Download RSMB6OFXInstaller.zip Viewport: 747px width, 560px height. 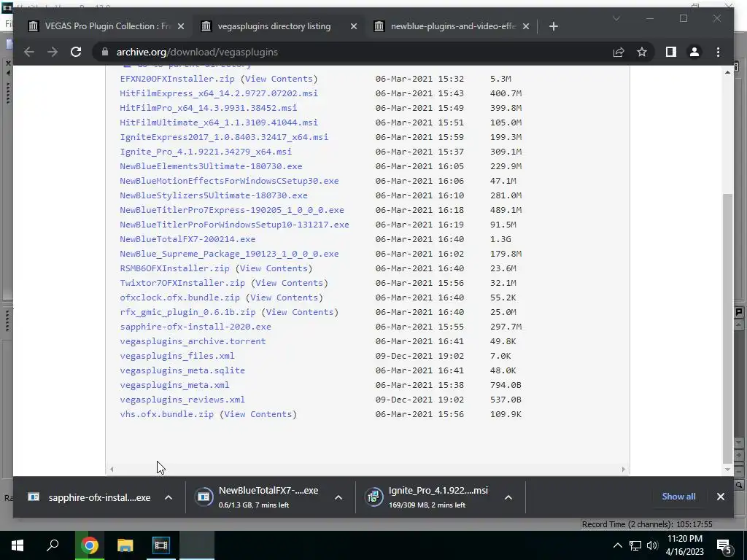(x=174, y=268)
